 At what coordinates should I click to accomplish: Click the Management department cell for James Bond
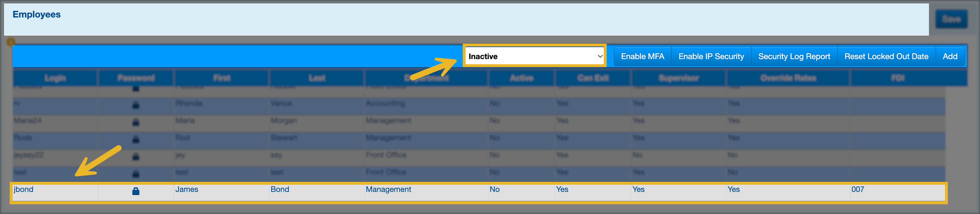coord(388,189)
